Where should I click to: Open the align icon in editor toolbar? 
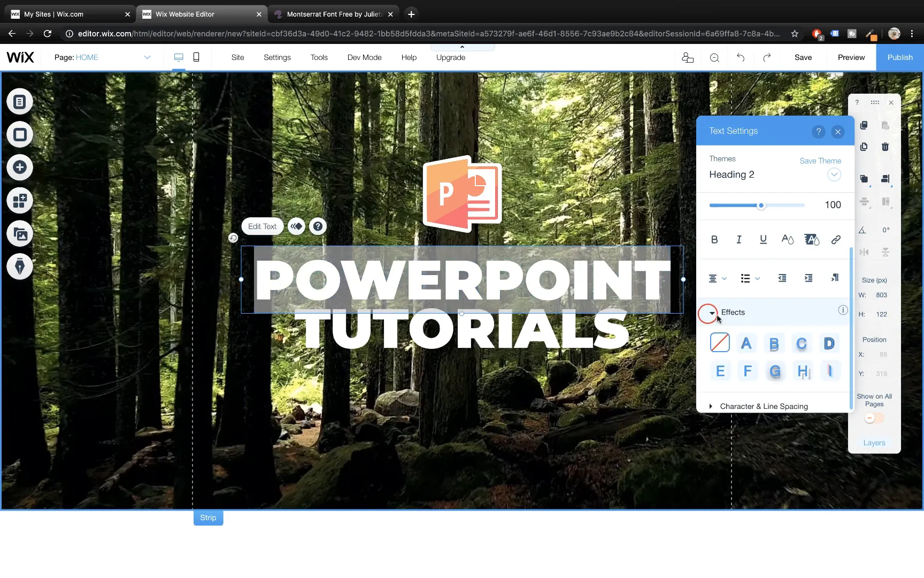(x=885, y=179)
